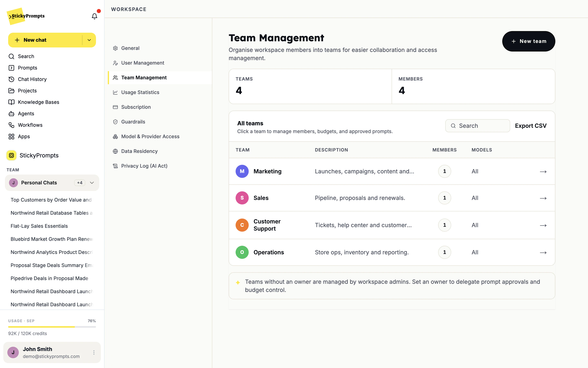The width and height of the screenshot is (588, 368).
Task: Select Usage Statistics settings
Action: pos(160,92)
